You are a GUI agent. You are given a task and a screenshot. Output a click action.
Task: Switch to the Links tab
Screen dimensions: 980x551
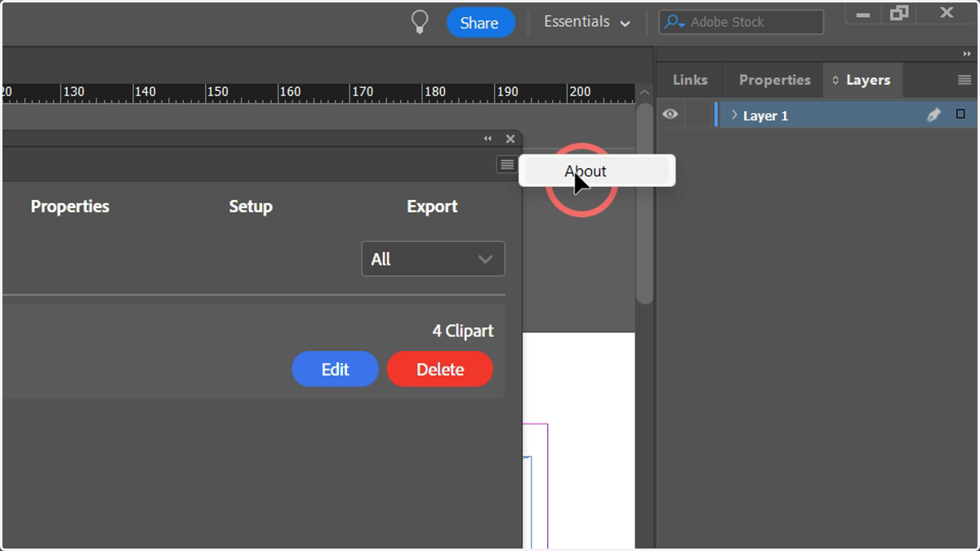pos(690,80)
